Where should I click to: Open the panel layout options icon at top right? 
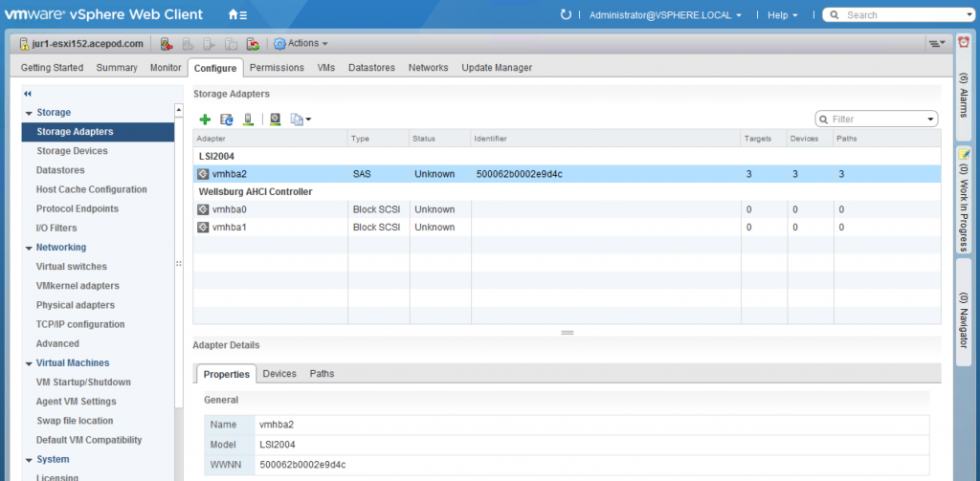[x=936, y=43]
